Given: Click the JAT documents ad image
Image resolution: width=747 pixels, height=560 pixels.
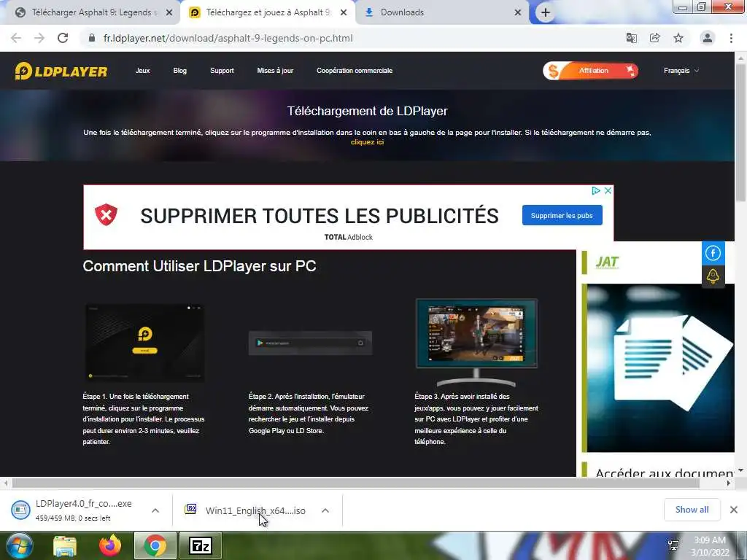Looking at the screenshot, I should pyautogui.click(x=660, y=367).
